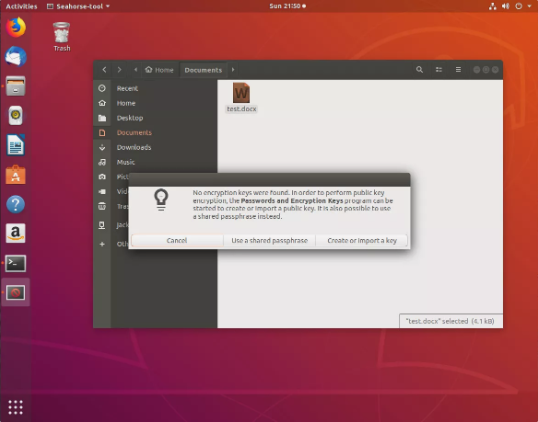Open the hamburger menu in Files toolbar
This screenshot has height=422, width=538.
point(458,70)
